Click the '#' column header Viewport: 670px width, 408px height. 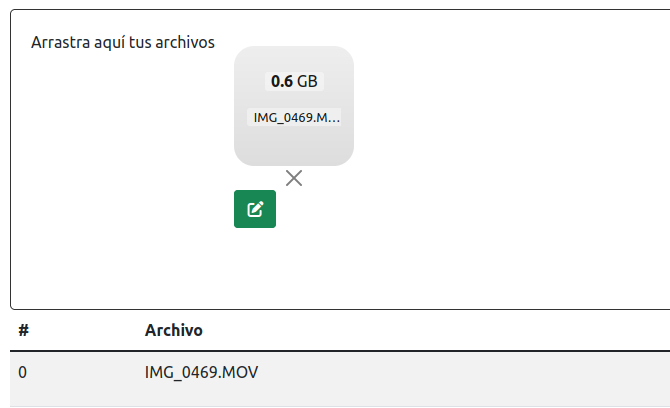click(x=23, y=330)
